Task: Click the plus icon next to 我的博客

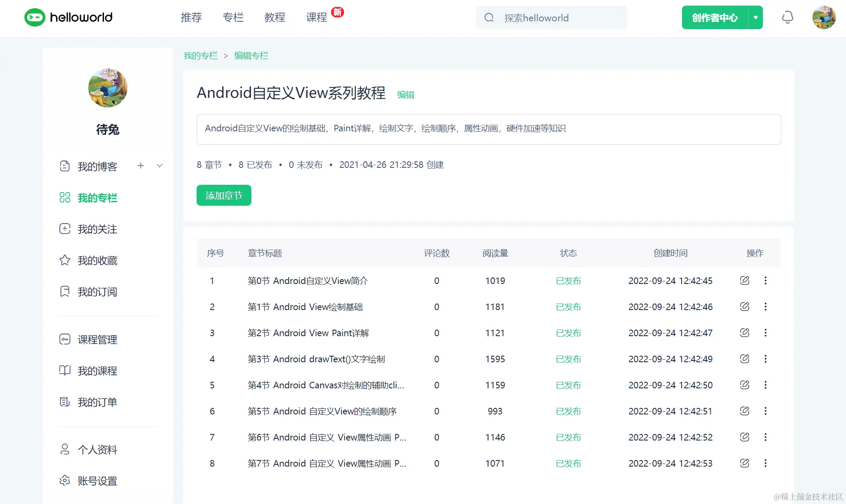Action: tap(140, 166)
